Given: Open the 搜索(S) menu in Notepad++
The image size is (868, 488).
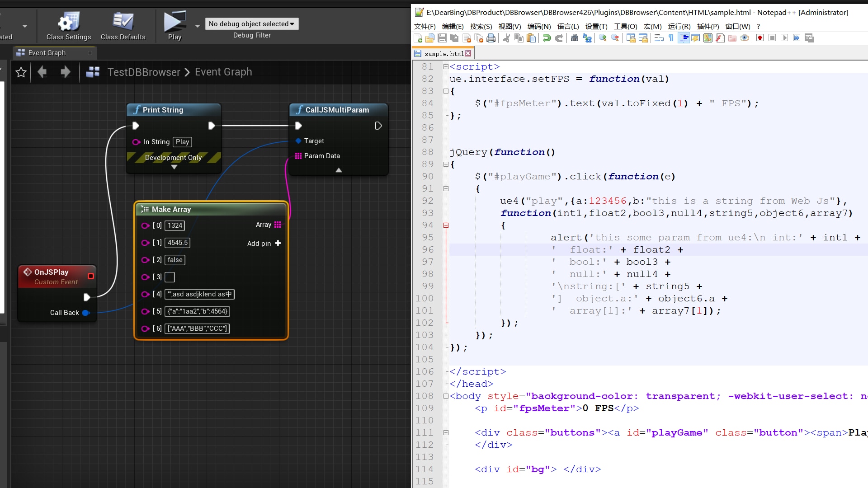Looking at the screenshot, I should point(481,26).
